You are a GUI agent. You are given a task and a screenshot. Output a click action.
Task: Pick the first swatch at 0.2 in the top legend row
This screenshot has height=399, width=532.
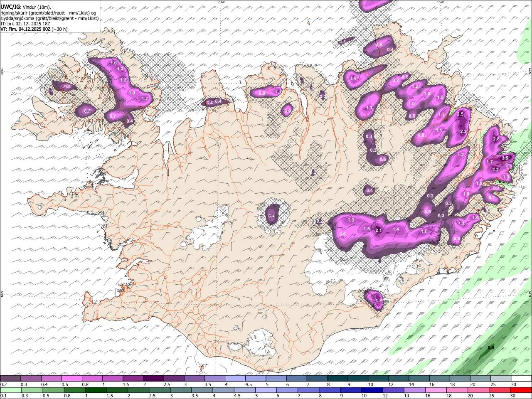coord(10,379)
